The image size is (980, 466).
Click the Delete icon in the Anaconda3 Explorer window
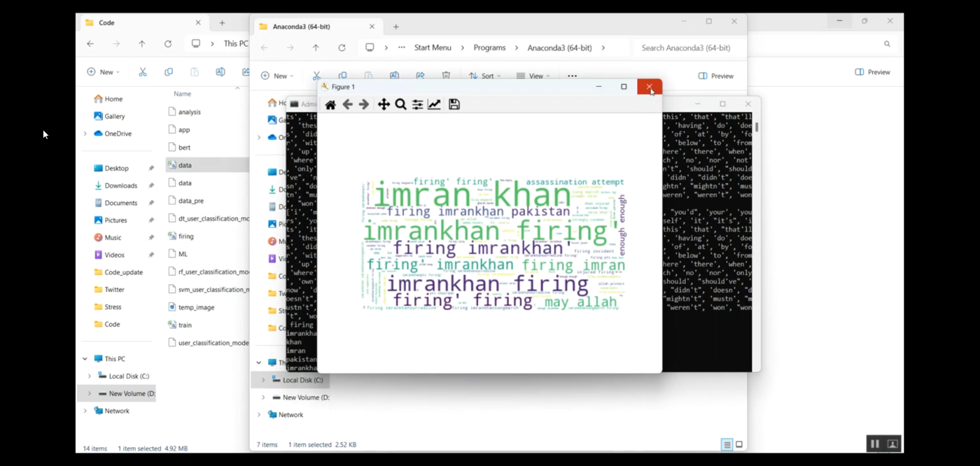tap(446, 75)
